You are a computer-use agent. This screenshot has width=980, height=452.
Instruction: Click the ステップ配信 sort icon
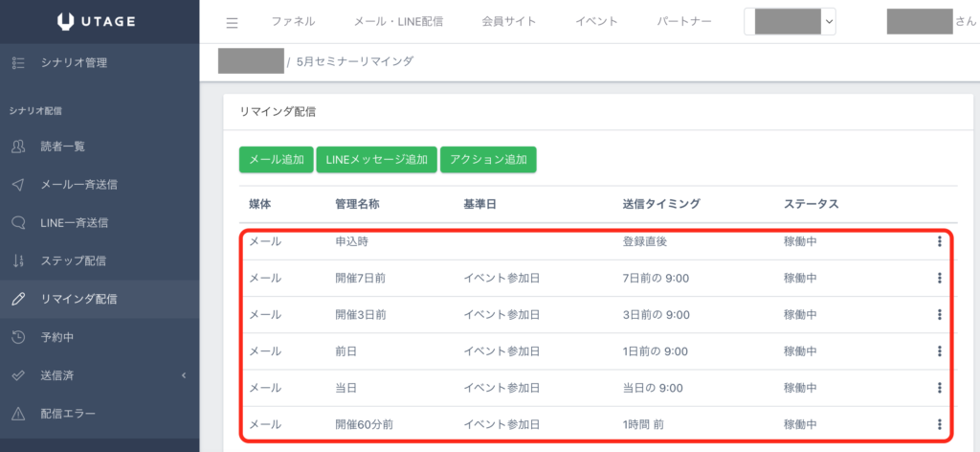click(17, 260)
